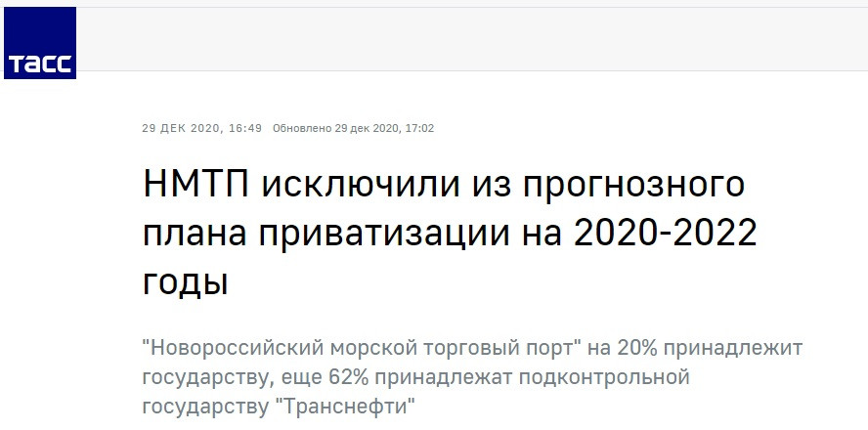Viewport: 868px width, 430px height.
Task: Click the 'Обновлено 29 дек 2020, 17:02' timestamp
Action: [353, 128]
